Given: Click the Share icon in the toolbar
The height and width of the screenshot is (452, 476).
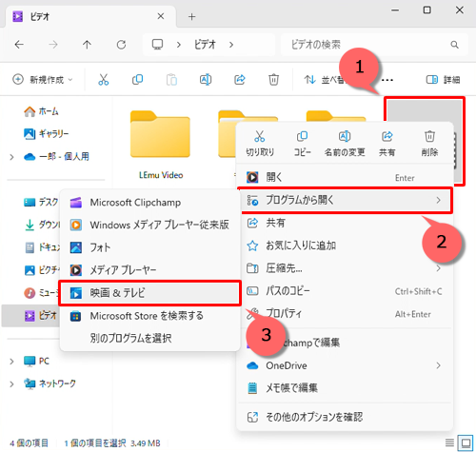Looking at the screenshot, I should pyautogui.click(x=240, y=80).
